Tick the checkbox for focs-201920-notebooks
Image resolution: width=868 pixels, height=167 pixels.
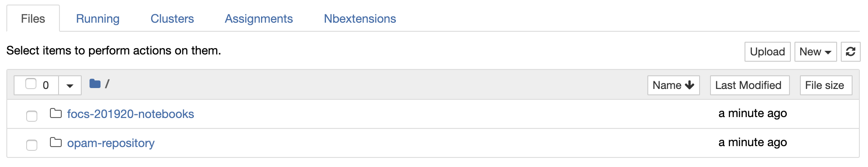coord(32,116)
